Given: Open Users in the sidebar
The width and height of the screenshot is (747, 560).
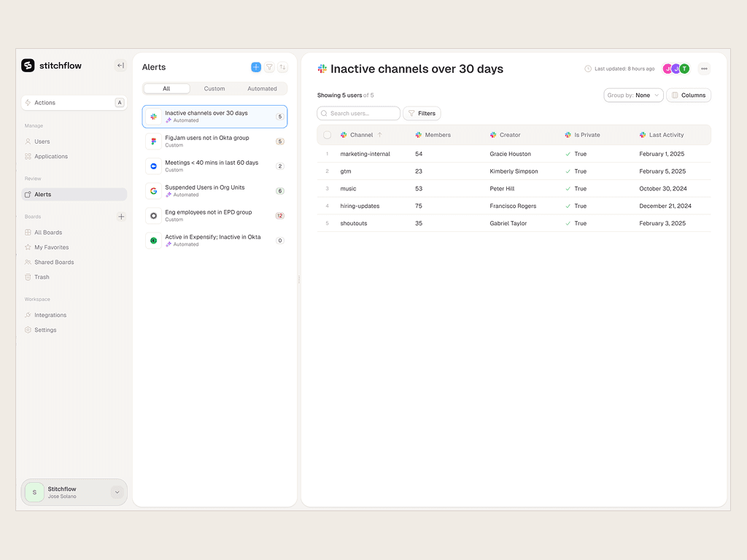Looking at the screenshot, I should [74, 141].
